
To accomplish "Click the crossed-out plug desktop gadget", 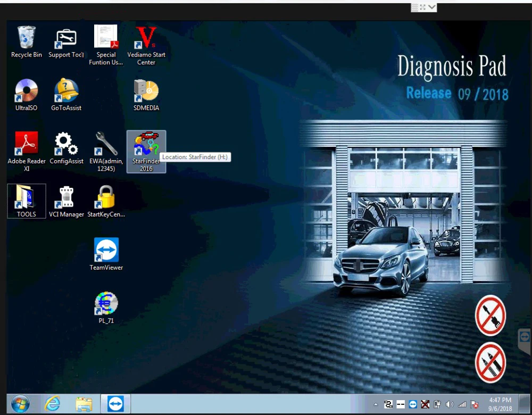I will click(491, 316).
